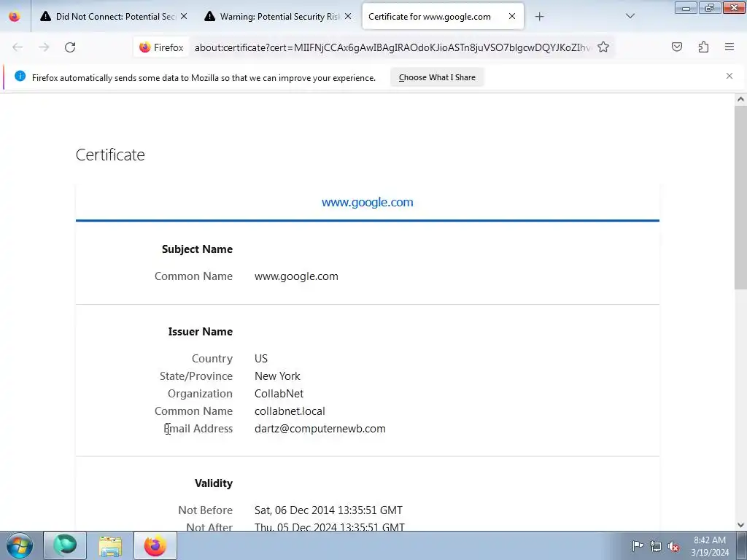Viewport: 747px width, 560px height.
Task: Select issuer common name 'collabnet.local'
Action: coord(290,411)
